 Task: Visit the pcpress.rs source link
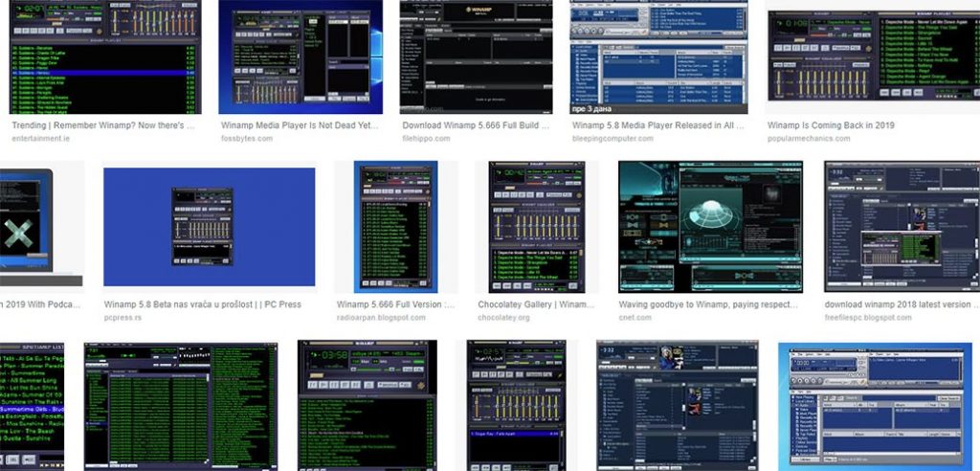(x=122, y=317)
